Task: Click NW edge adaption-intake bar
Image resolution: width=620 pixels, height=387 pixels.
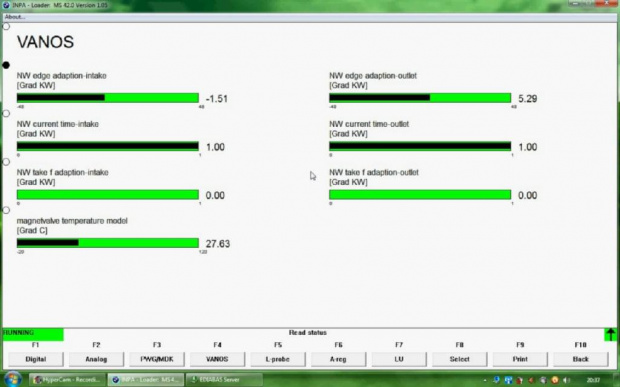Action: pos(108,98)
